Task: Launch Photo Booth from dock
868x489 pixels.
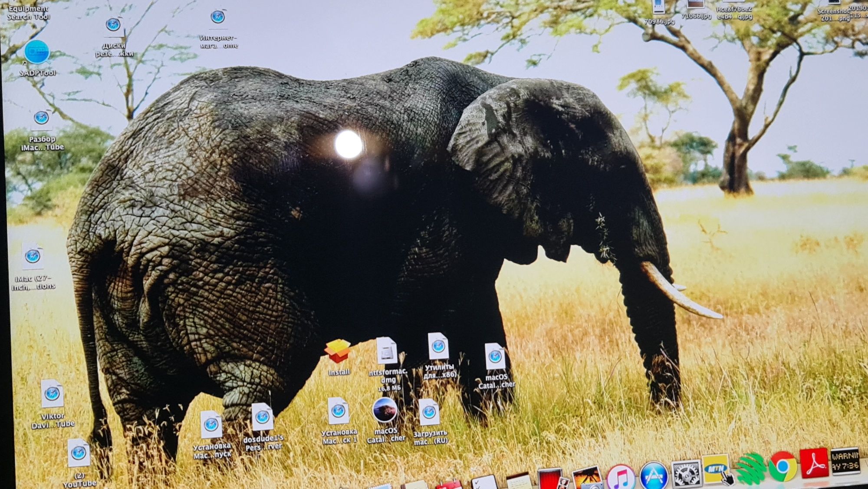Action: click(550, 479)
